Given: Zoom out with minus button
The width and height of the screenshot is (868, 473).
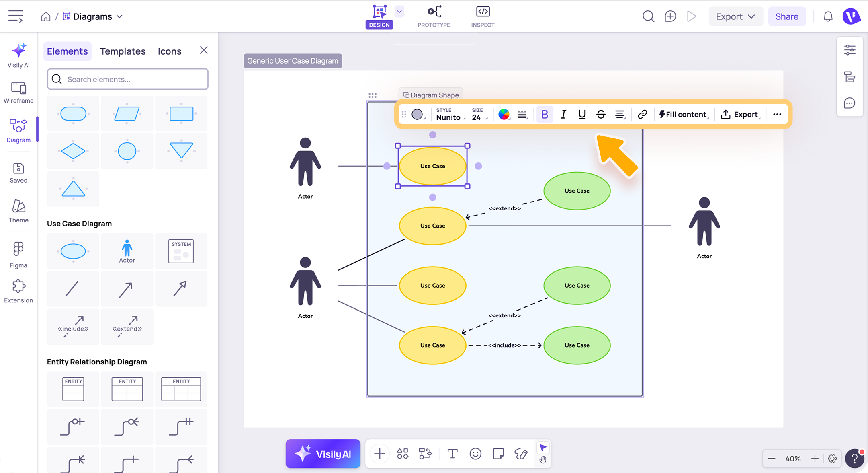Looking at the screenshot, I should pos(771,459).
